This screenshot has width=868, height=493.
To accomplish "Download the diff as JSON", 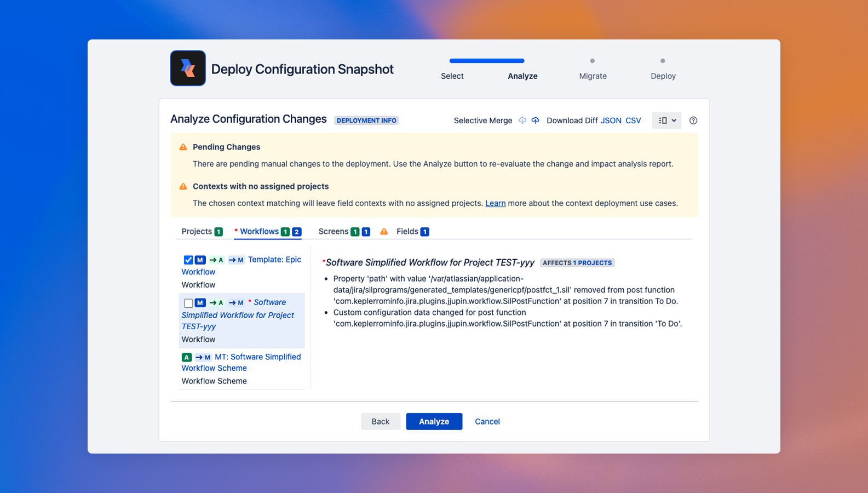I will click(x=611, y=121).
